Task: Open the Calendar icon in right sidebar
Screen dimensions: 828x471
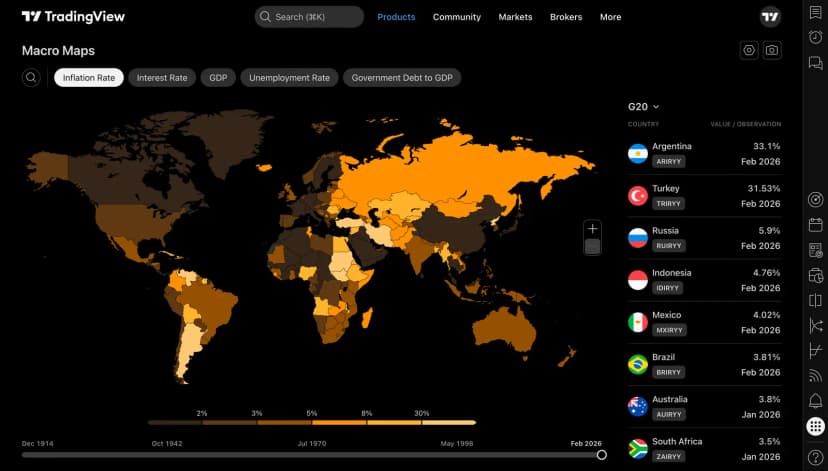Action: click(815, 224)
